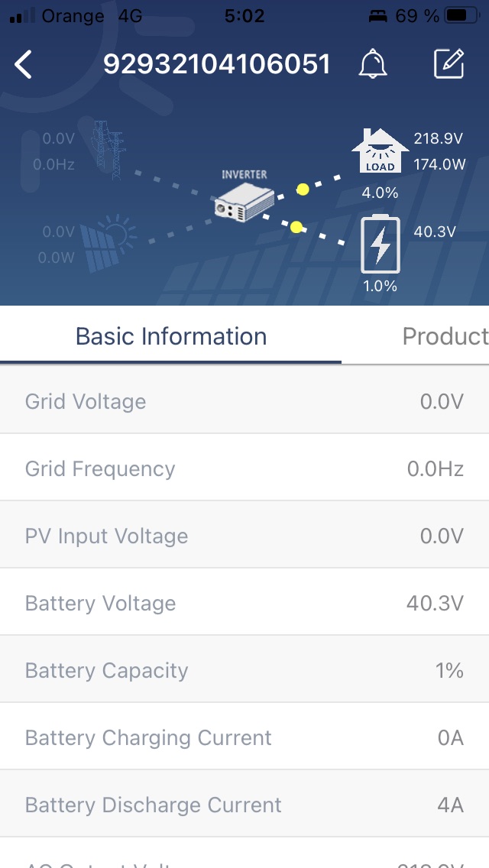Select the Grid Frequency row

point(244,468)
